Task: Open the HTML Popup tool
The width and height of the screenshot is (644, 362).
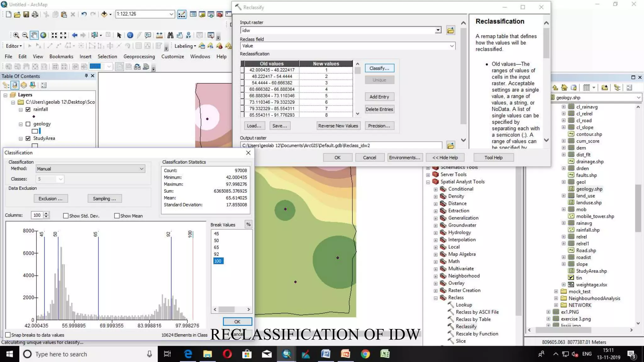Action: click(x=148, y=35)
